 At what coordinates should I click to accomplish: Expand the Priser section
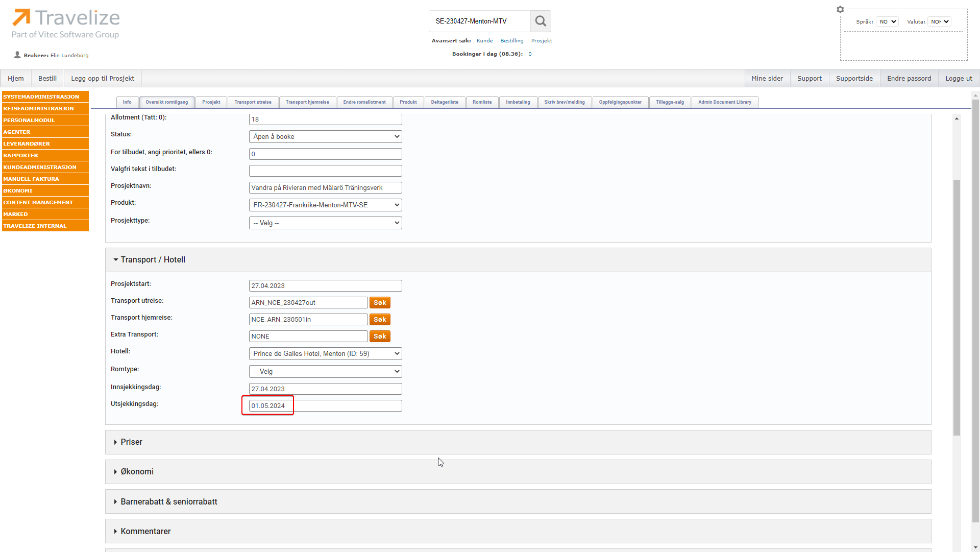click(132, 442)
